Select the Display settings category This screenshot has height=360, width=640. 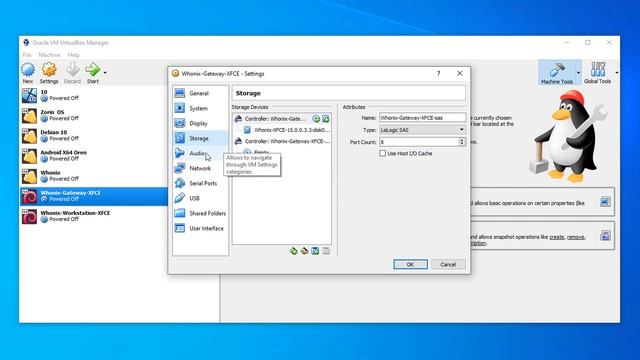pos(200,123)
